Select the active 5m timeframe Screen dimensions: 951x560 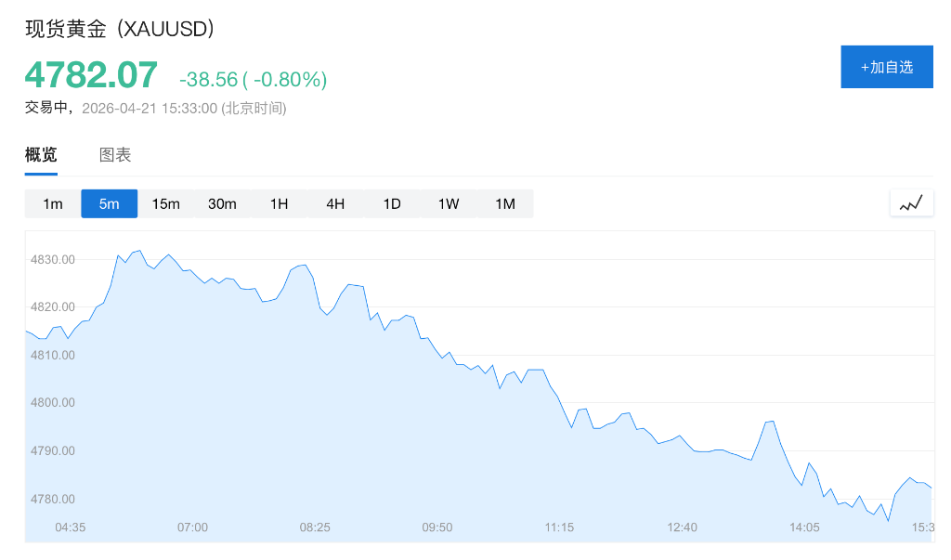coord(110,203)
